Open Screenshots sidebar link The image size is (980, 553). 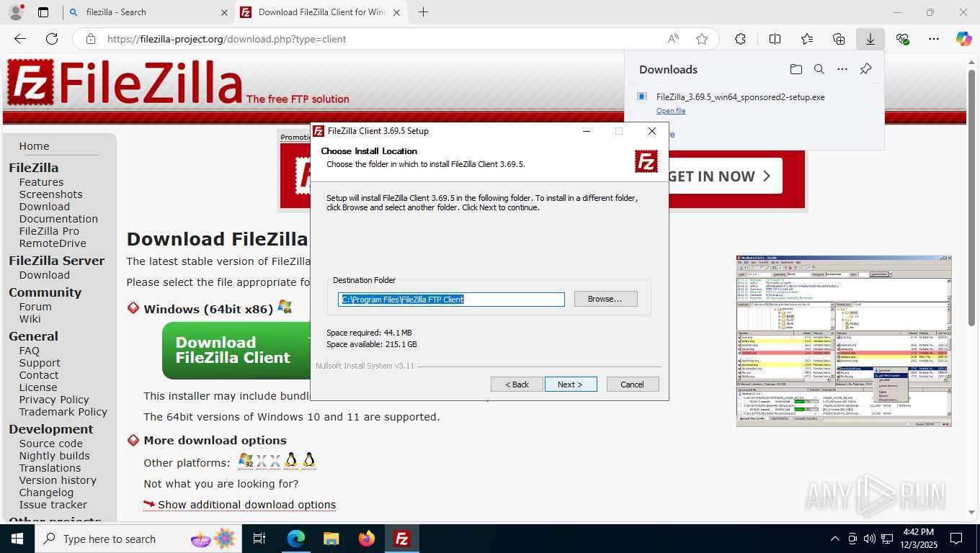50,194
